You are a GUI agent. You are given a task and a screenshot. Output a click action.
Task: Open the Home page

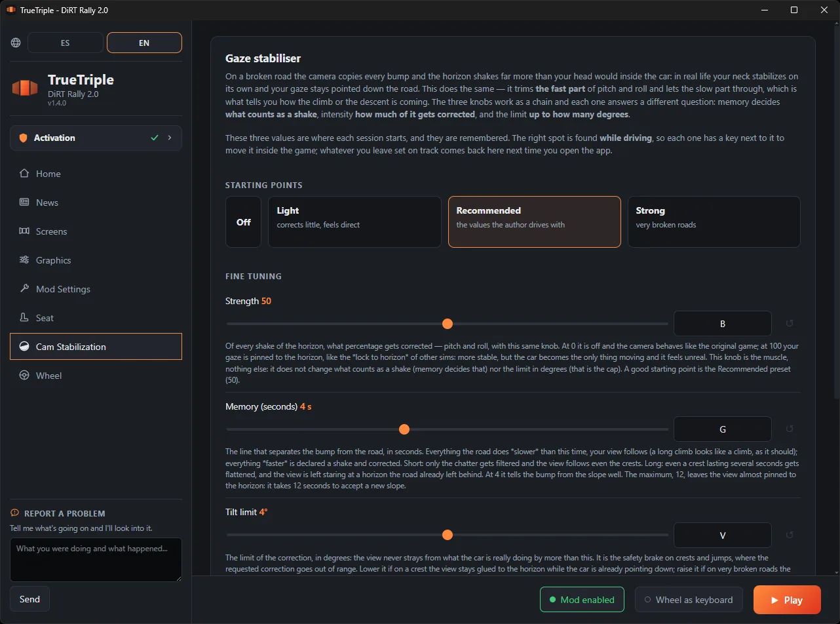96,174
